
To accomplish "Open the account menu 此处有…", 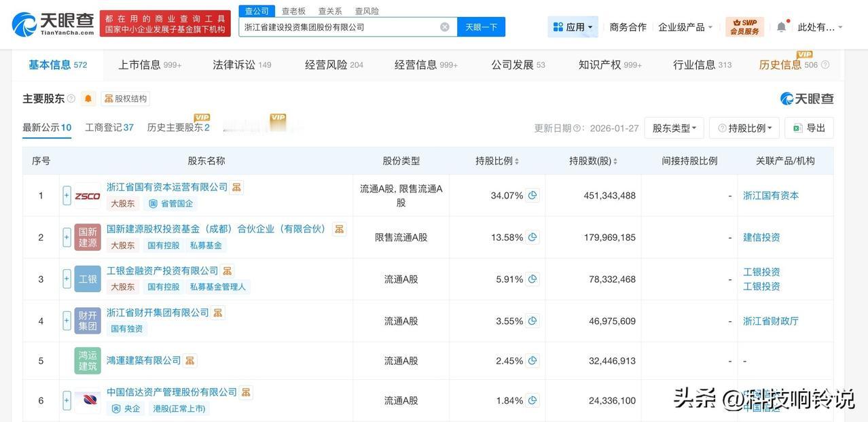I will coord(820,27).
